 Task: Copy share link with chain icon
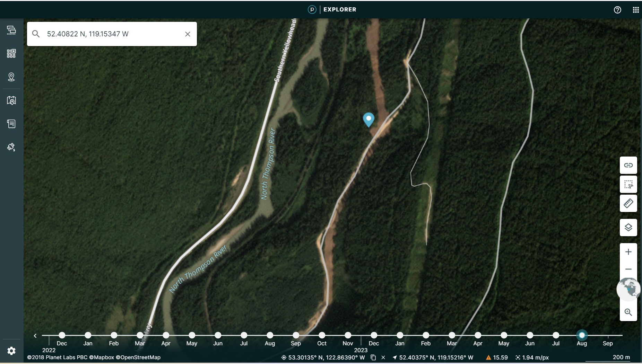[x=628, y=165]
